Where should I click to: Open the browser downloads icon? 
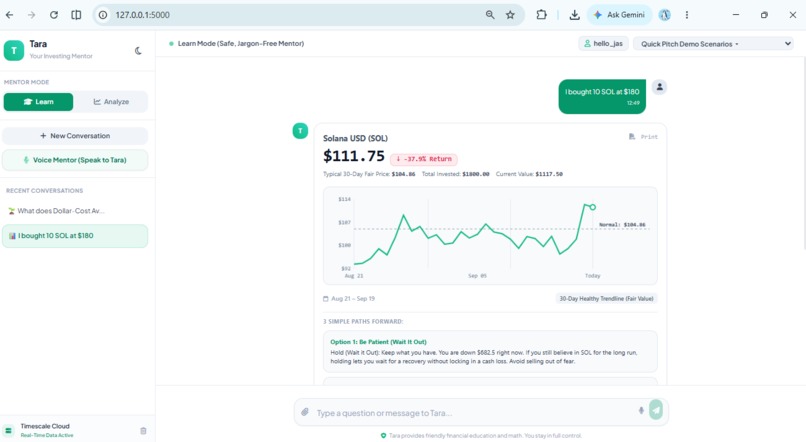coord(575,15)
